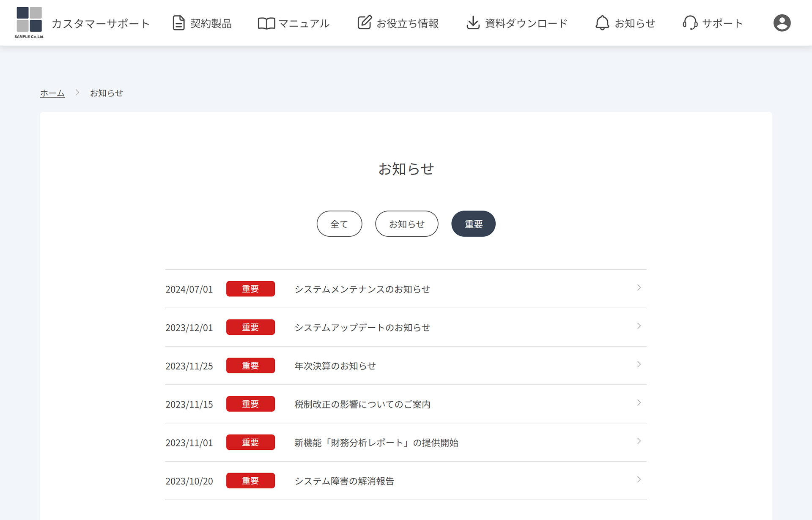Click the お知らせ breadcrumb text
Screen dimensions: 812x520
coord(107,93)
